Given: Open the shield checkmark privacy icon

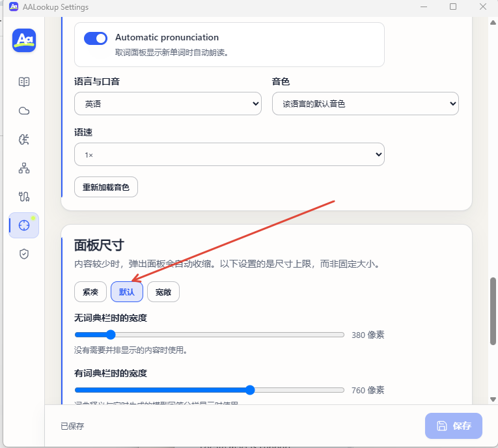Looking at the screenshot, I should coord(24,254).
